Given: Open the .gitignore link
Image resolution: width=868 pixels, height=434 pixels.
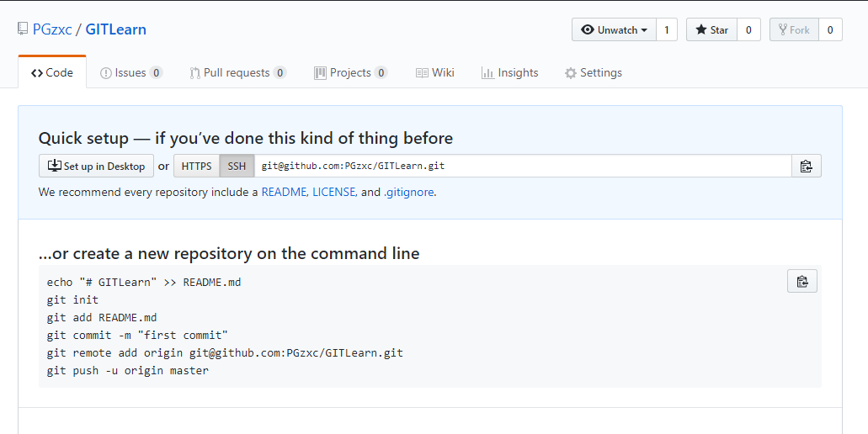Looking at the screenshot, I should click(409, 192).
